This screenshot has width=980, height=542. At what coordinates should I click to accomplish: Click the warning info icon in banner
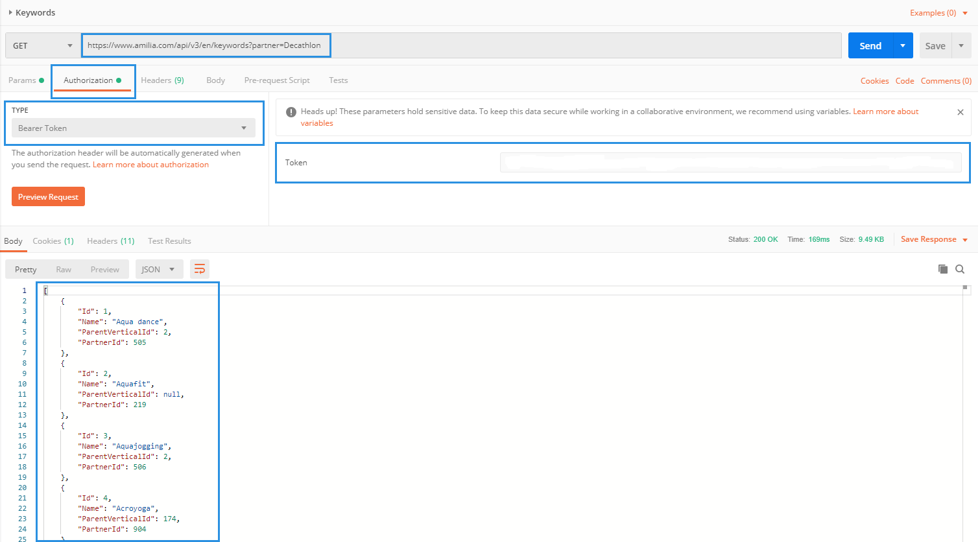click(291, 112)
